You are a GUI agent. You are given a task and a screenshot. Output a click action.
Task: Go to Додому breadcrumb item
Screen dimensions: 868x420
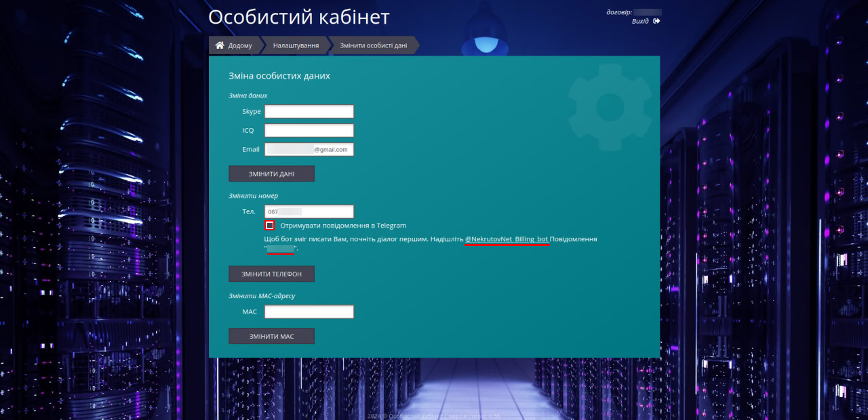coord(240,45)
